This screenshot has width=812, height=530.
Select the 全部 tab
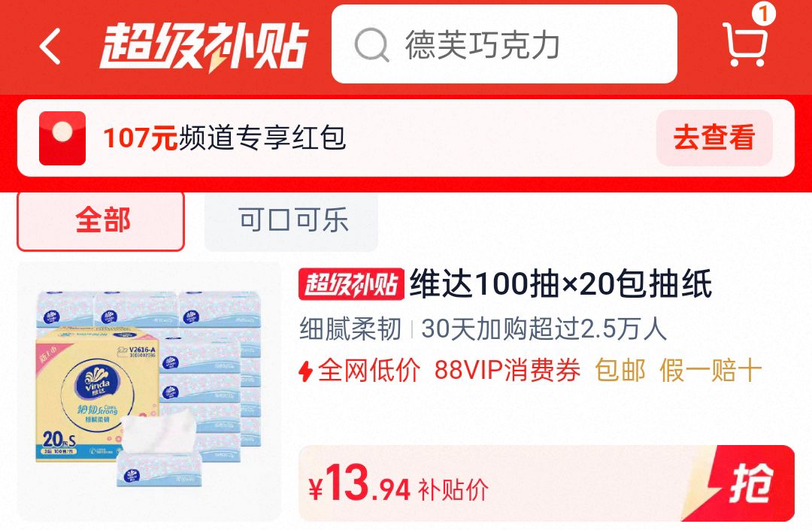click(101, 221)
